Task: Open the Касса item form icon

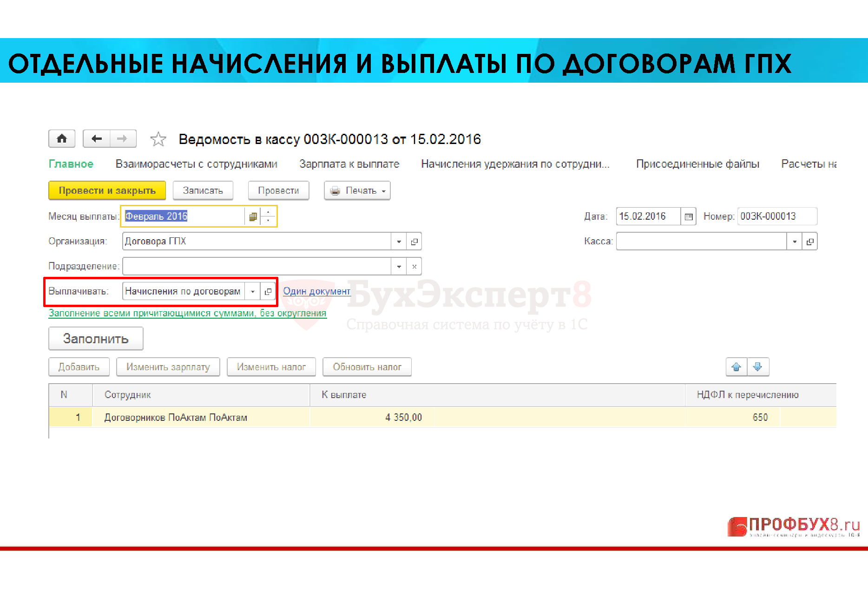Action: click(809, 242)
